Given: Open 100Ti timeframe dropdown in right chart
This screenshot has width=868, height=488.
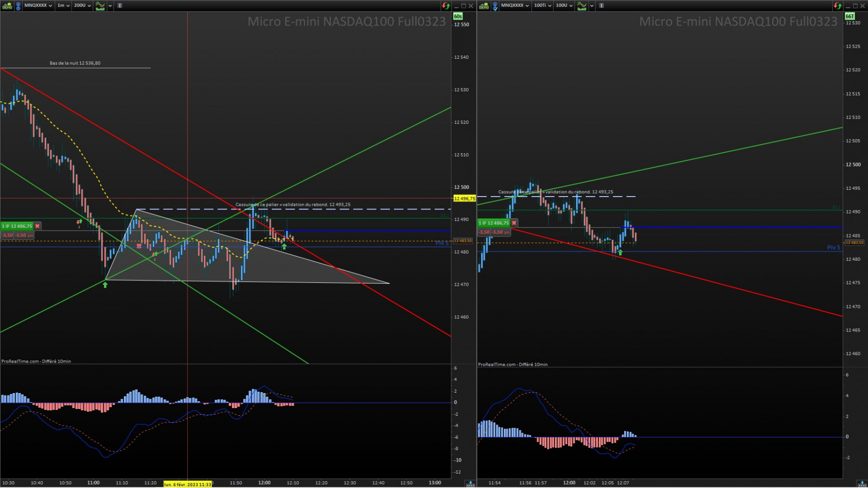Looking at the screenshot, I should click(542, 6).
